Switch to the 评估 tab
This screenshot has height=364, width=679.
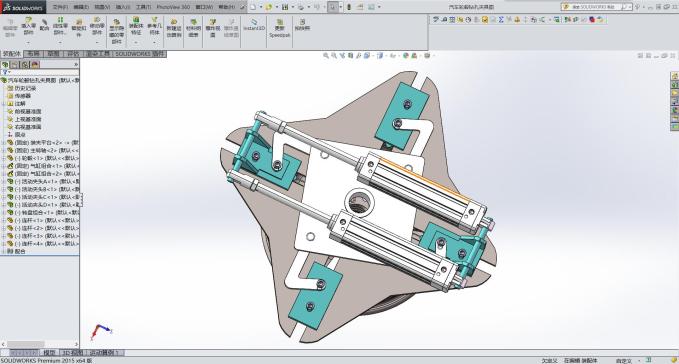point(73,54)
